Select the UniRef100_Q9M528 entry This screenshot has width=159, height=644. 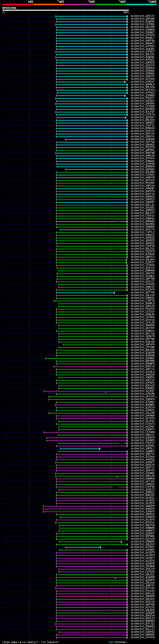click(143, 62)
